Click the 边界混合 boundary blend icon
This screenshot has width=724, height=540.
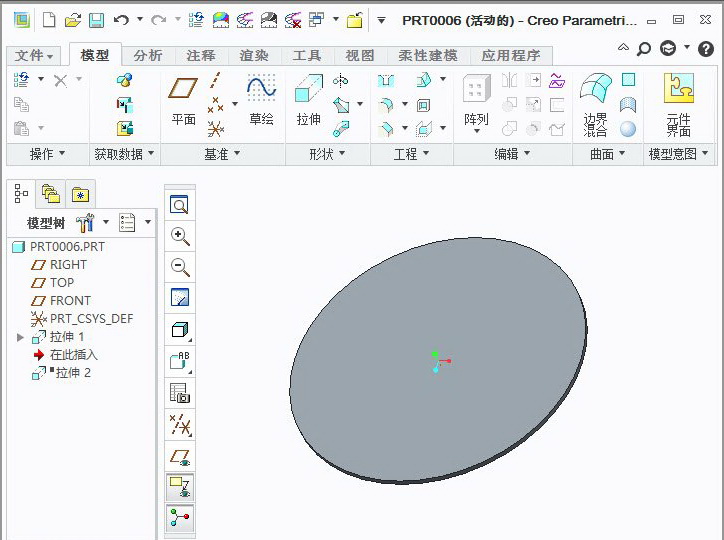[595, 104]
